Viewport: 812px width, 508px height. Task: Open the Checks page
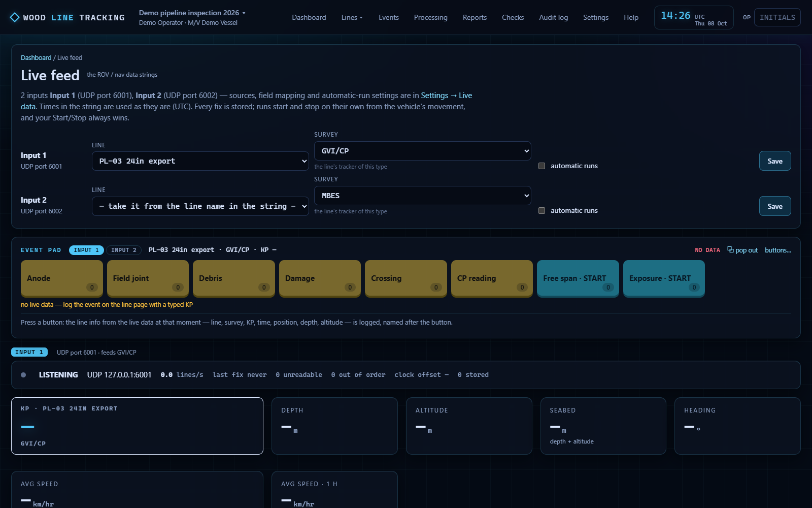(x=513, y=17)
